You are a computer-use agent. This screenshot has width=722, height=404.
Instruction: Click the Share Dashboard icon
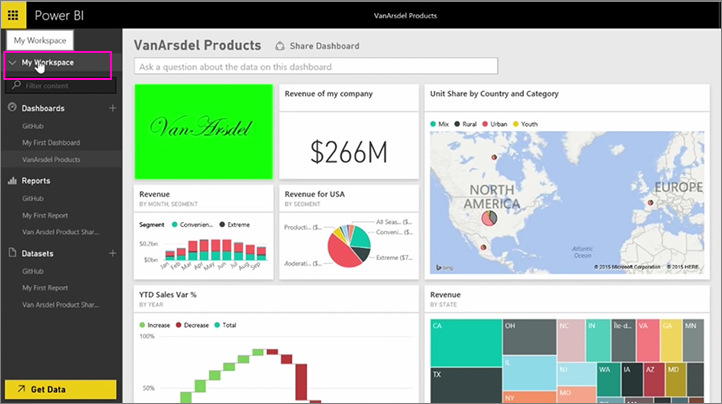(279, 46)
